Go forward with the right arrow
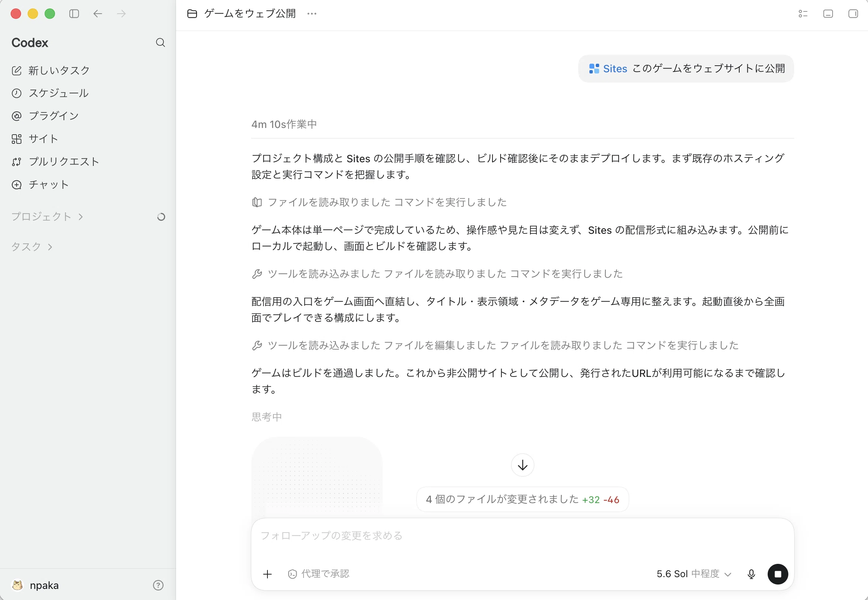Image resolution: width=868 pixels, height=600 pixels. [x=121, y=14]
